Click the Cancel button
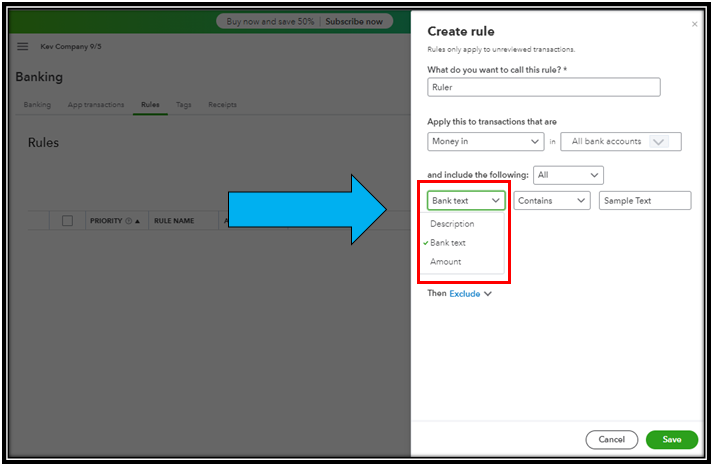Image resolution: width=714 pixels, height=466 pixels. pos(612,440)
